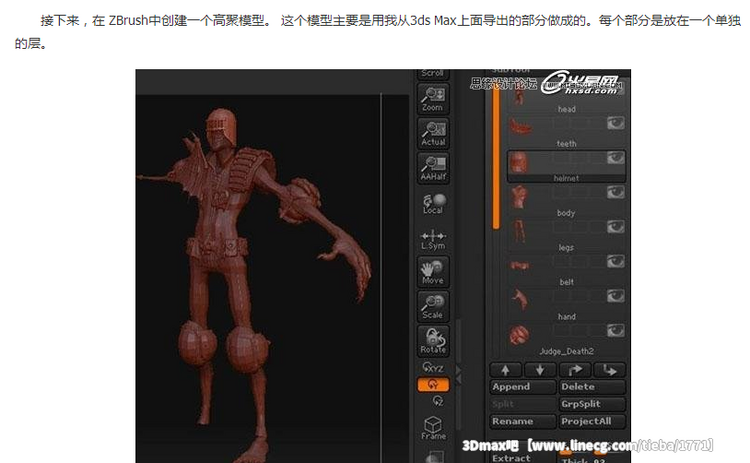Image resolution: width=750 pixels, height=463 pixels.
Task: Click the 'belt' subtool label
Action: point(566,282)
